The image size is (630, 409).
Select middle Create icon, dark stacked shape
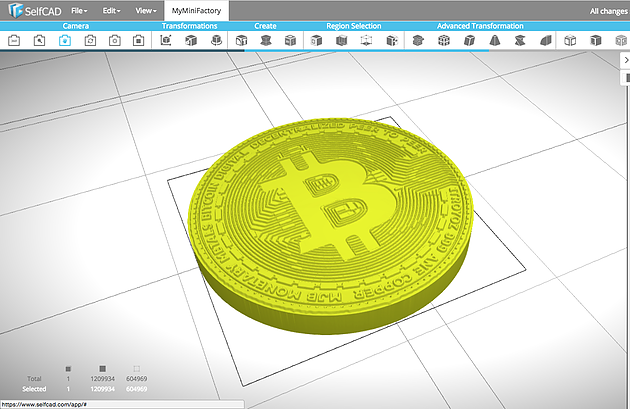coord(266,40)
